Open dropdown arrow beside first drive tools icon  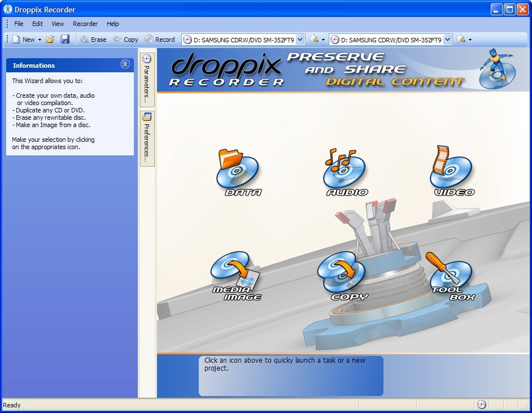[x=323, y=40]
